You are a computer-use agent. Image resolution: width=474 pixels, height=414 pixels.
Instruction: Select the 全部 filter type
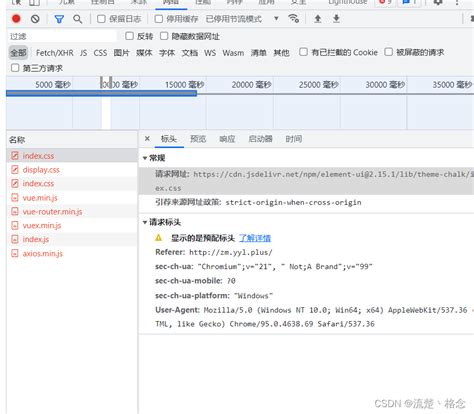(18, 53)
